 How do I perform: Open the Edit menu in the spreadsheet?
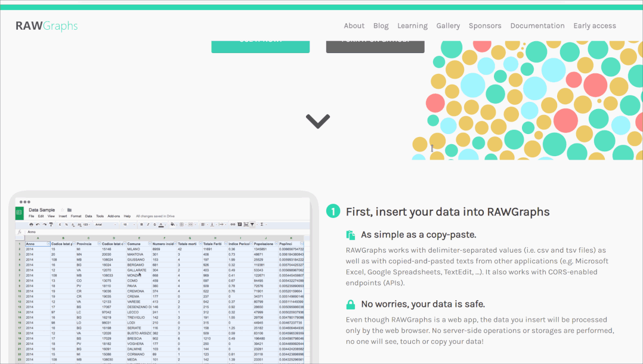point(41,216)
